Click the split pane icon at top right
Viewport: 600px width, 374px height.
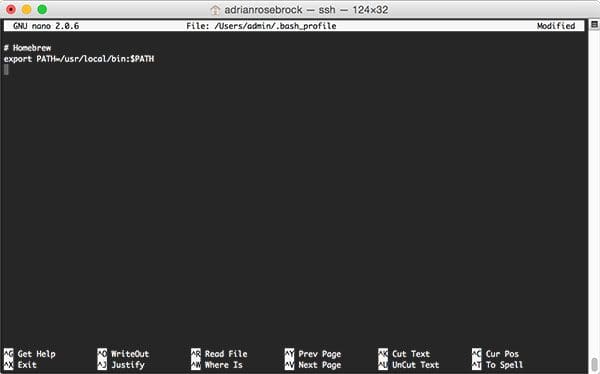pyautogui.click(x=594, y=25)
